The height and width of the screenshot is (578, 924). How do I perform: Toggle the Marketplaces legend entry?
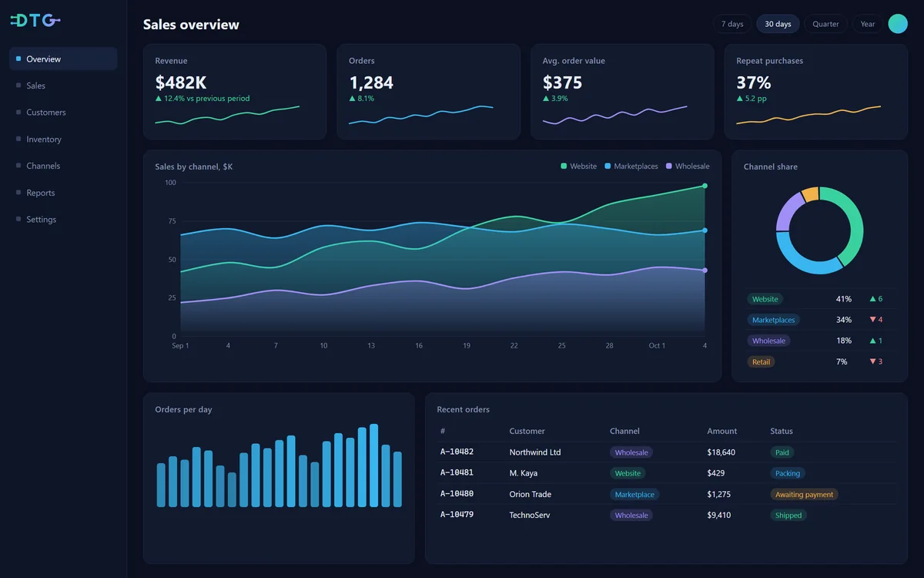tap(631, 166)
